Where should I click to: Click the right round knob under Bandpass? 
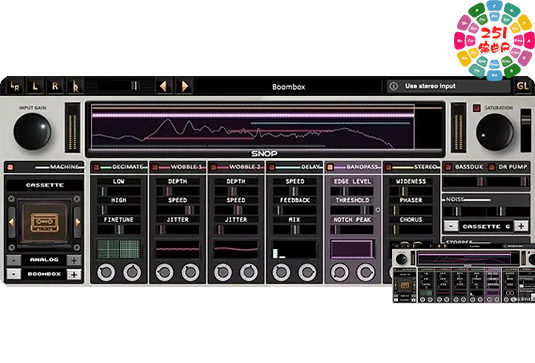(365, 272)
